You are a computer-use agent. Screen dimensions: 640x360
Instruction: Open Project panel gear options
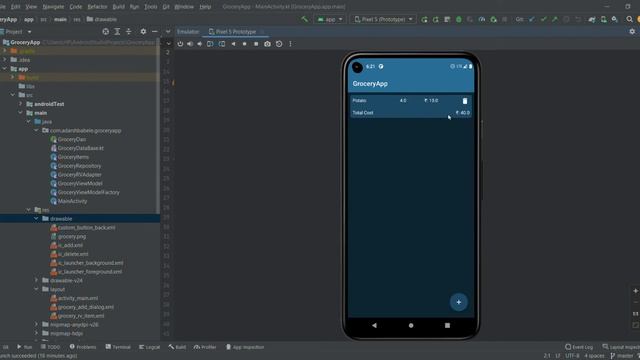point(143,31)
